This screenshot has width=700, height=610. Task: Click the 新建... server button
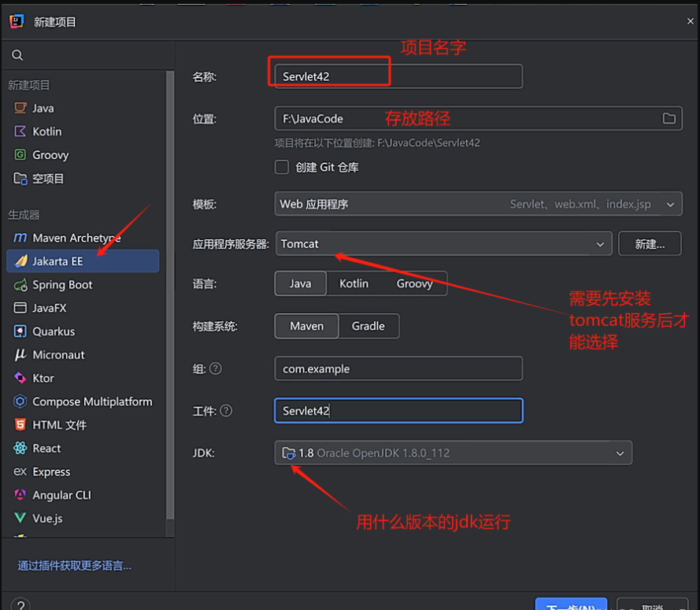650,244
